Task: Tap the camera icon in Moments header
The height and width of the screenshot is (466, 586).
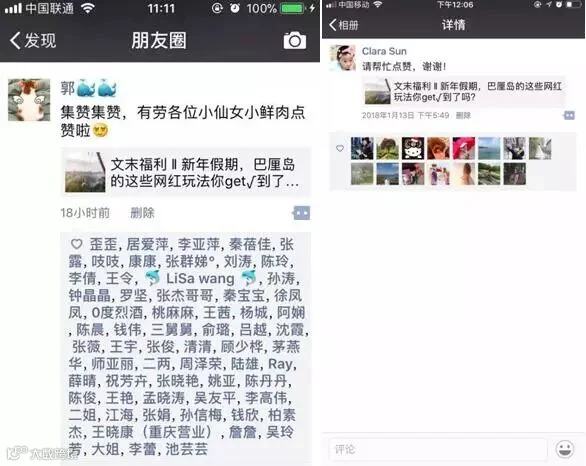Action: [x=295, y=40]
